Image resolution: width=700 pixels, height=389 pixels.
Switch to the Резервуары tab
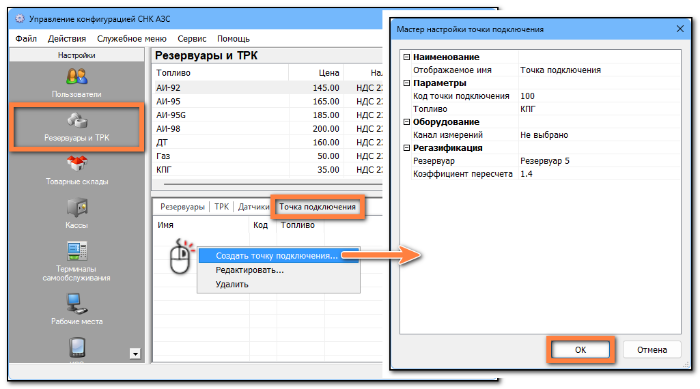[182, 207]
